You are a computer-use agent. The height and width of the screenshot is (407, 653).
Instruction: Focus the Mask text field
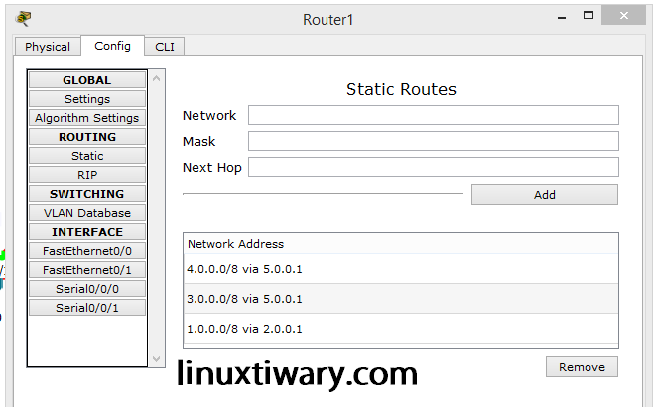coord(433,141)
